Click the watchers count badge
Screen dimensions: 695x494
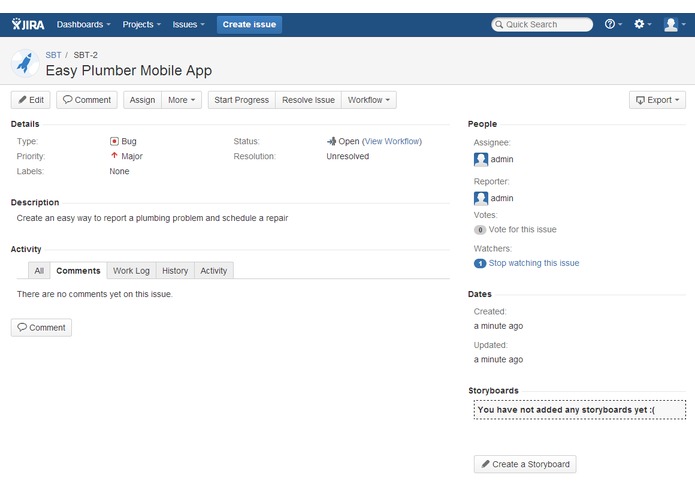tap(480, 264)
